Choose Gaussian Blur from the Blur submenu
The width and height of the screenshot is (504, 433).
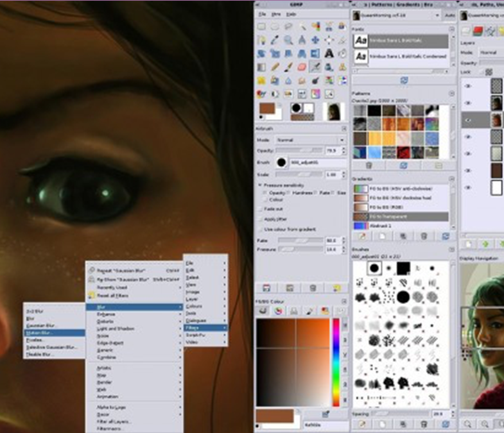pos(54,326)
